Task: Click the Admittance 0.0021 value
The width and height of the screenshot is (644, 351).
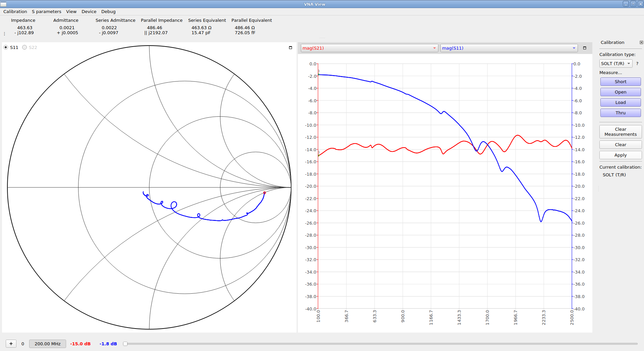Action: click(x=67, y=28)
